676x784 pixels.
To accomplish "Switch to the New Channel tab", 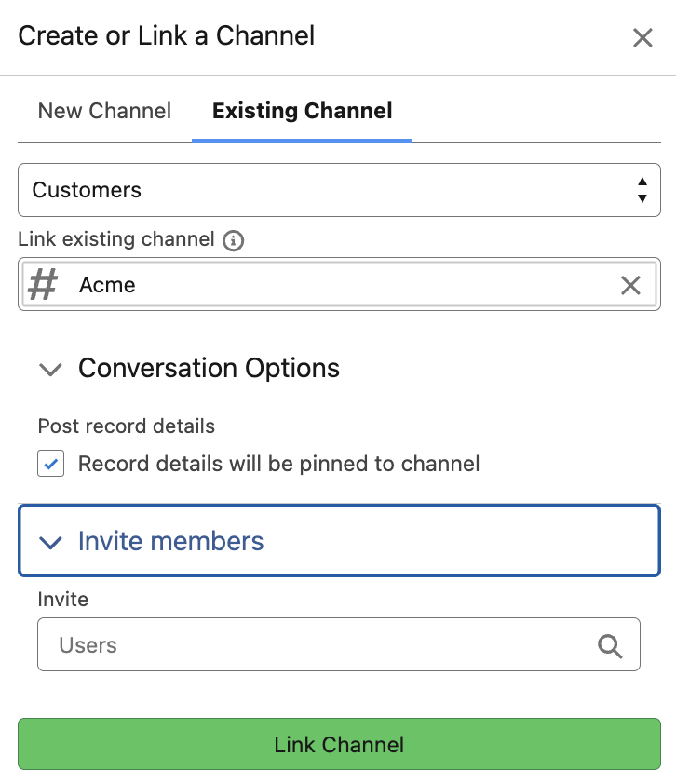I will (x=104, y=111).
